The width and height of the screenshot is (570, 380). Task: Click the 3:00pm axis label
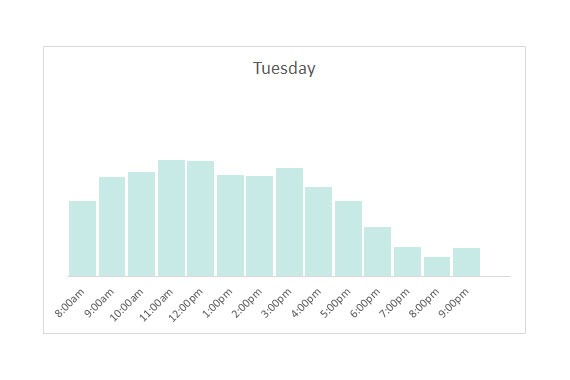[277, 303]
